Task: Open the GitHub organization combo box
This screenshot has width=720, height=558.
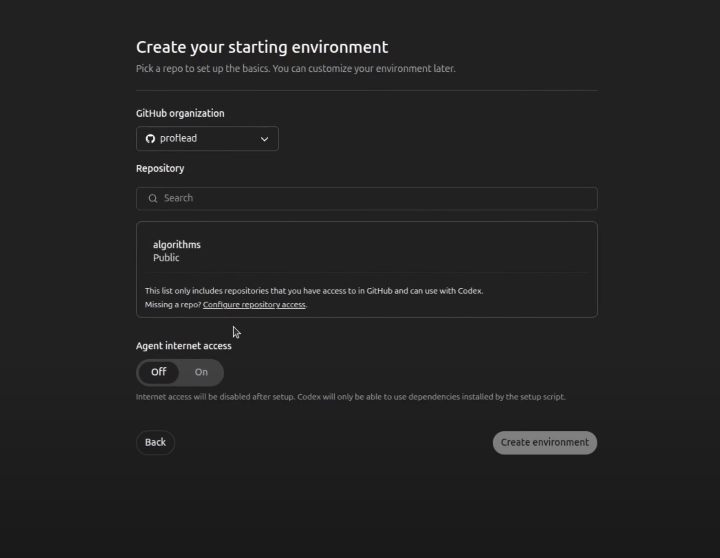Action: click(x=207, y=139)
